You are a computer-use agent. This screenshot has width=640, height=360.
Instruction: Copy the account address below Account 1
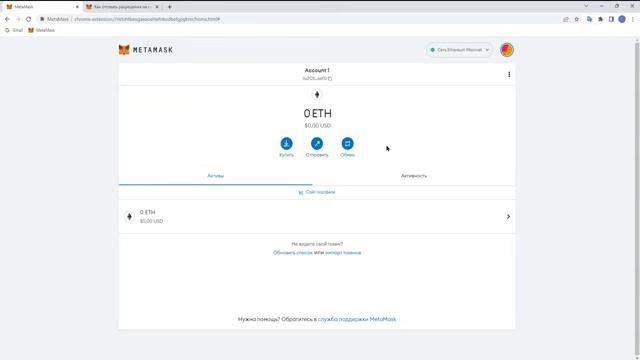(317, 78)
